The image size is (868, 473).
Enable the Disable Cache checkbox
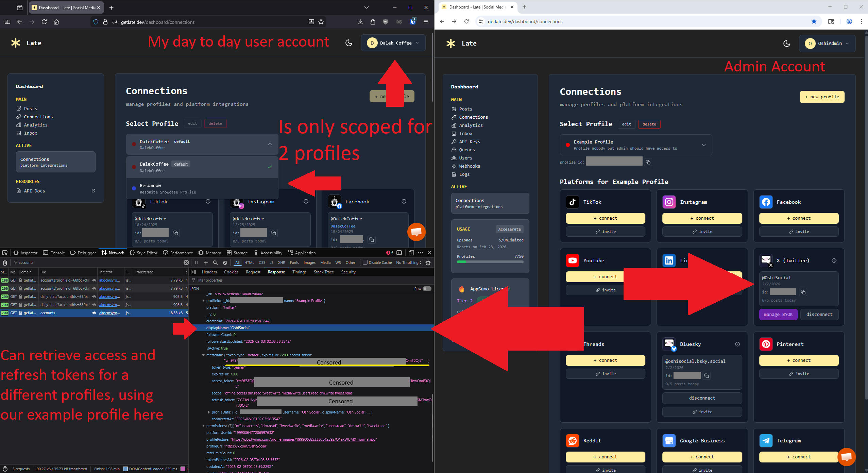tap(365, 263)
